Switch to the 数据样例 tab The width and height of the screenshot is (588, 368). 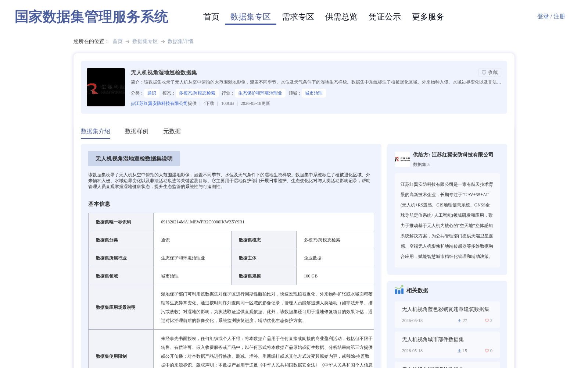(x=137, y=131)
